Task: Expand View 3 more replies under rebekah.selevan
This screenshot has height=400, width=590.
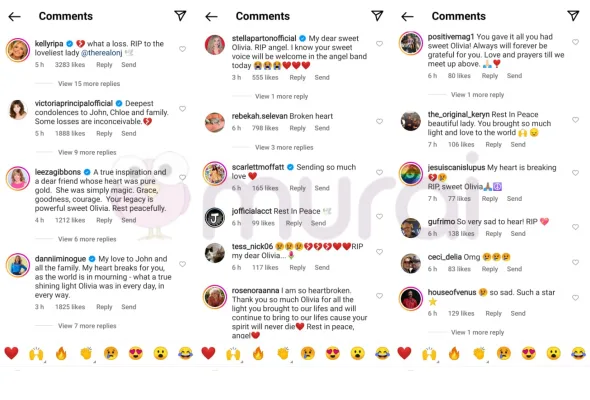Action: (x=284, y=148)
